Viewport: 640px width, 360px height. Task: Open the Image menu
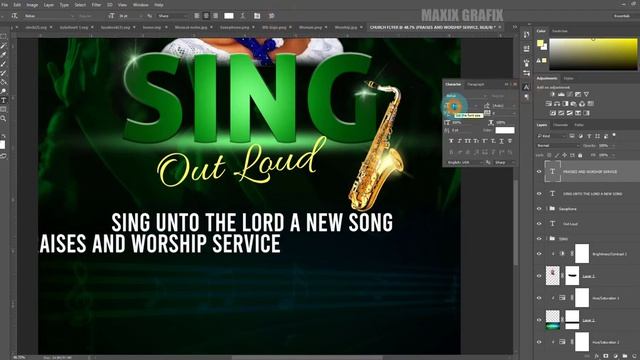(32, 5)
